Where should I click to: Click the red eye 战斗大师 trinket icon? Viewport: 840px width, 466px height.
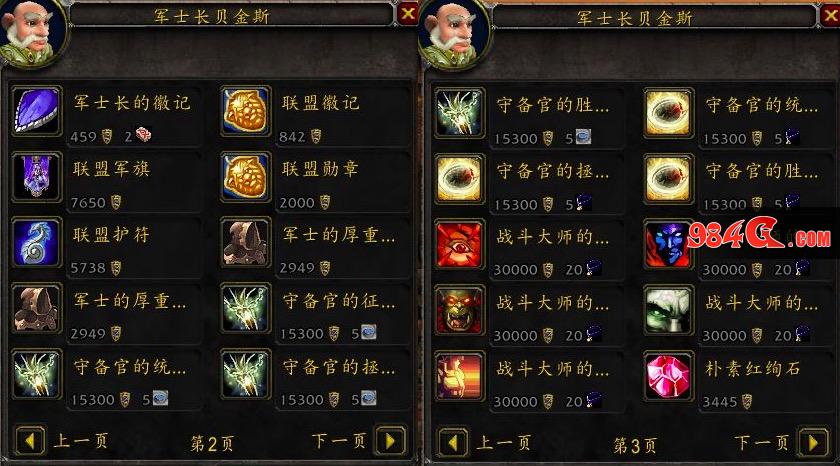coord(459,244)
